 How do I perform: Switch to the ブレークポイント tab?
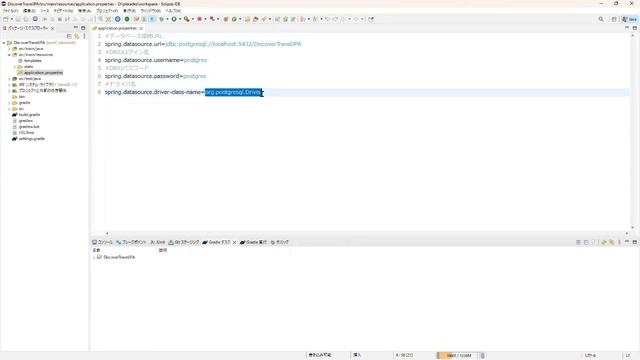pos(131,242)
